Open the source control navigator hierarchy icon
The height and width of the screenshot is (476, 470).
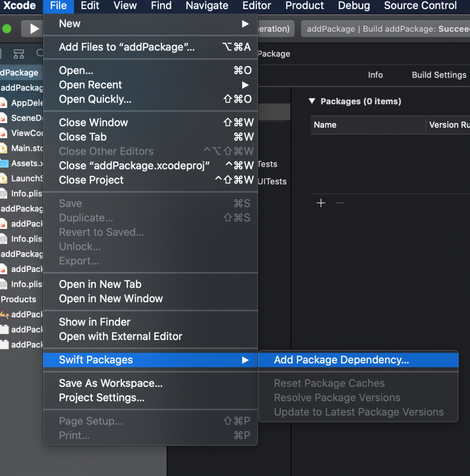pos(19,54)
